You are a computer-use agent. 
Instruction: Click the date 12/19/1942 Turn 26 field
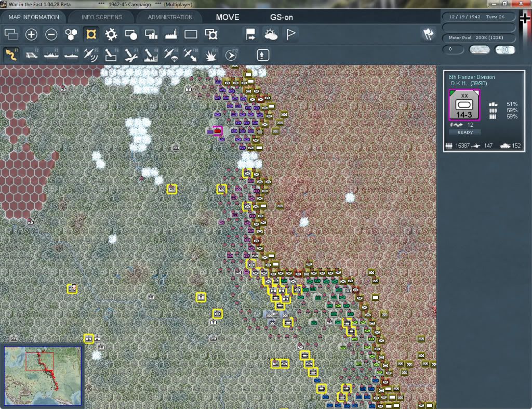coord(478,17)
